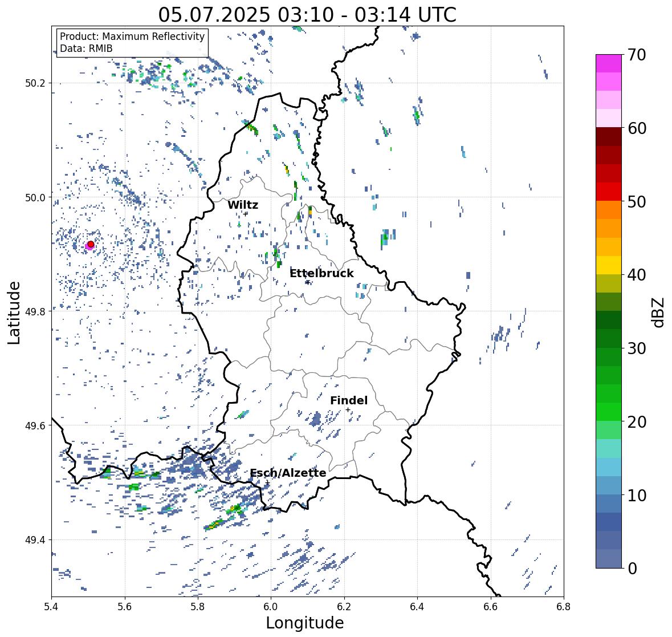Screen dimensions: 672x637
Task: Click the cross marker below Findel label
Action: pyautogui.click(x=348, y=410)
